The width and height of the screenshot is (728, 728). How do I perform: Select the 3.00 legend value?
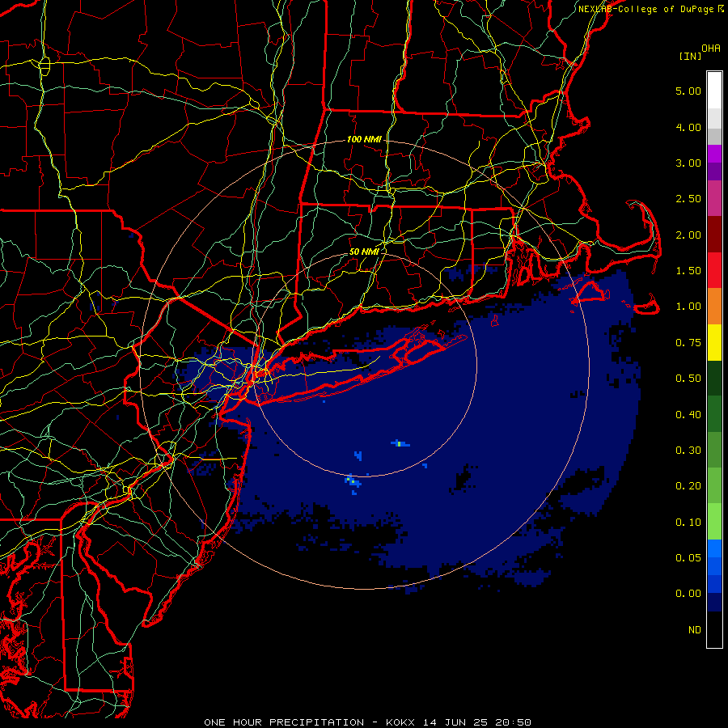688,163
